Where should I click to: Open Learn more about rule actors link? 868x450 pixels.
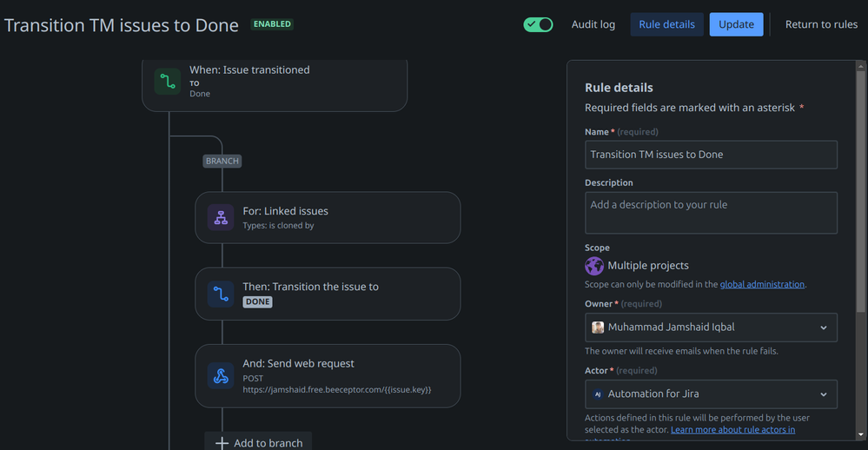point(732,429)
